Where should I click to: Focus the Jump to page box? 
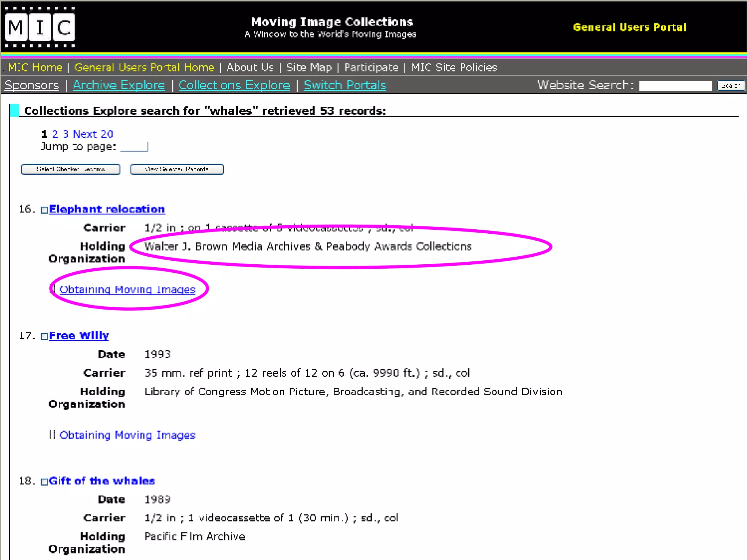coord(134,147)
